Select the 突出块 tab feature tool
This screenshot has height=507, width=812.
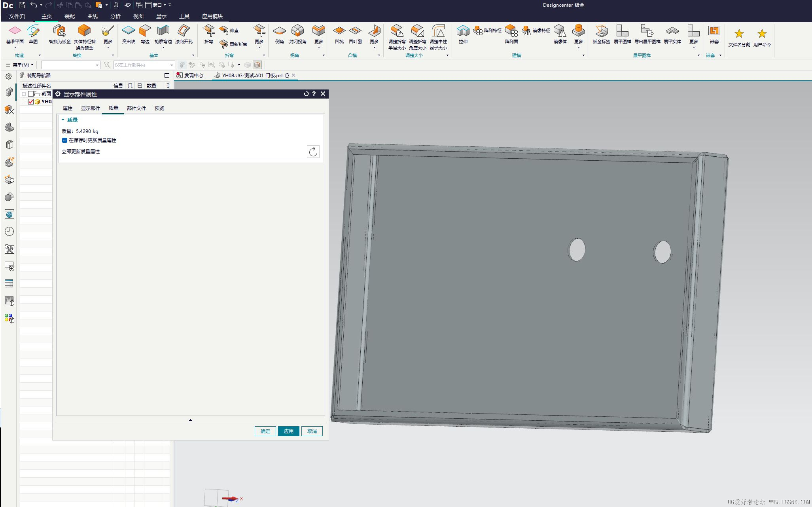click(x=129, y=34)
